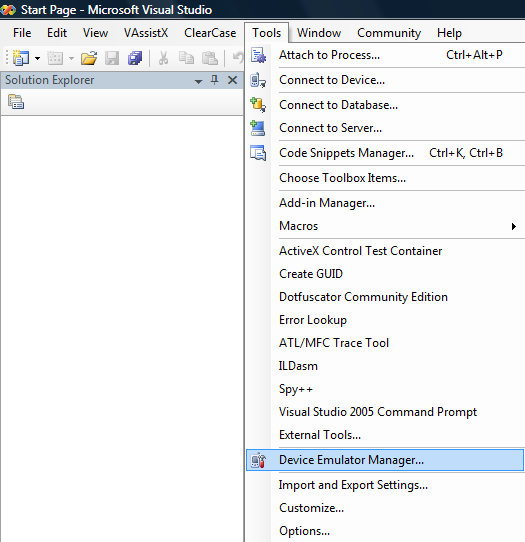Image resolution: width=525 pixels, height=542 pixels.
Task: Open Import and Export Settings
Action: coord(385,485)
